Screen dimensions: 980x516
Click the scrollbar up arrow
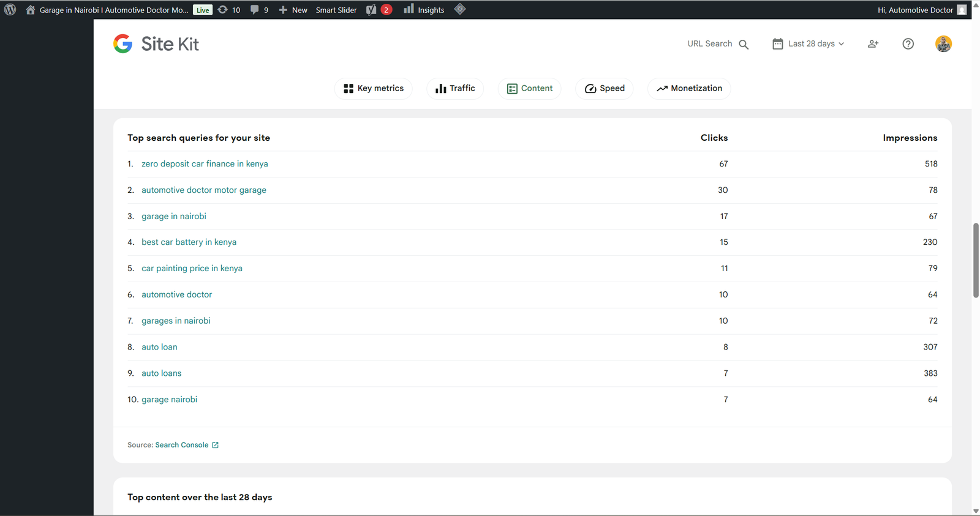coord(976,5)
